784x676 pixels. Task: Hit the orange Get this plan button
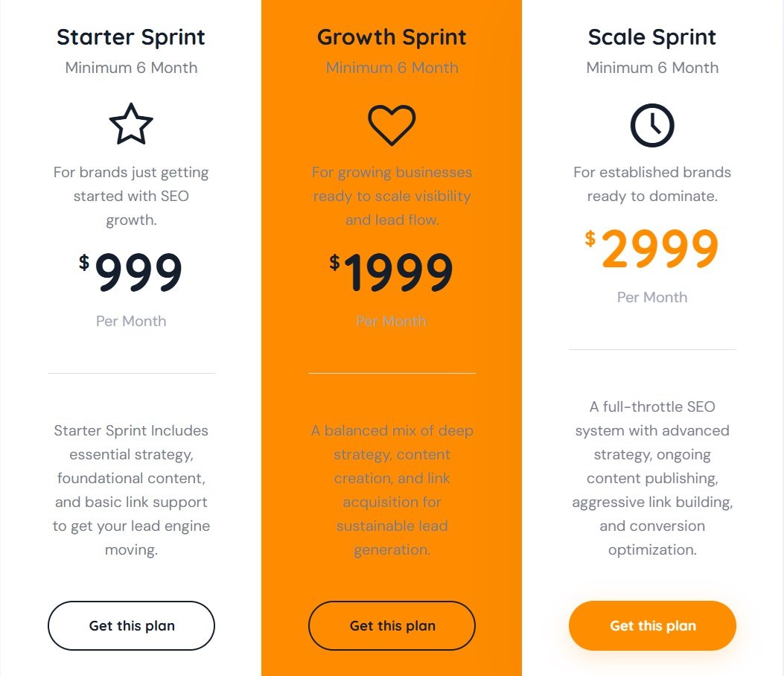click(652, 626)
